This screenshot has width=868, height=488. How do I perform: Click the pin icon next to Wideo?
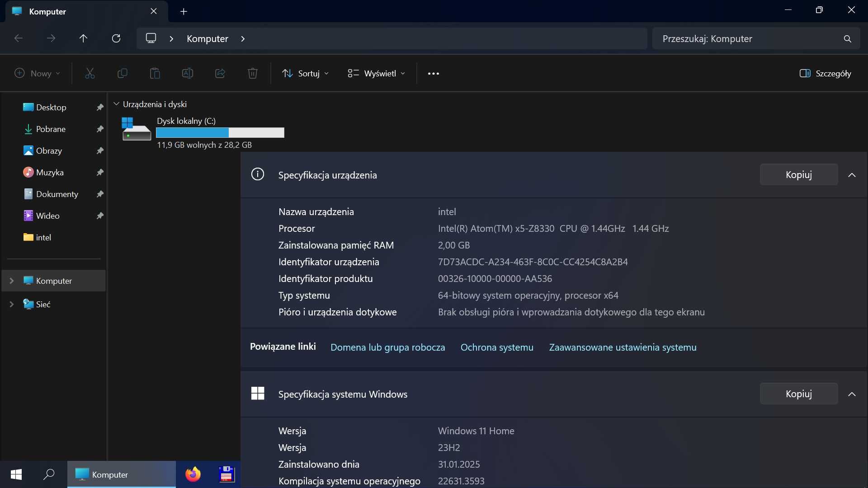[100, 216]
